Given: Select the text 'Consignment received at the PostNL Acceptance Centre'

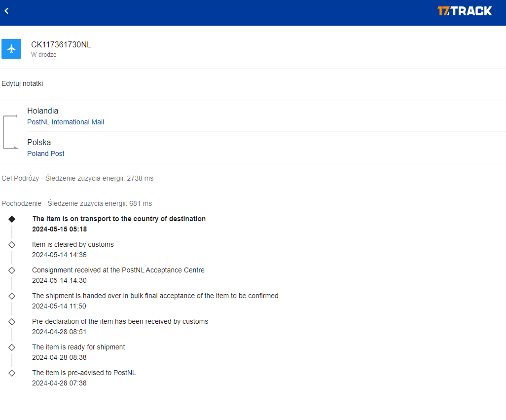Looking at the screenshot, I should tap(118, 270).
